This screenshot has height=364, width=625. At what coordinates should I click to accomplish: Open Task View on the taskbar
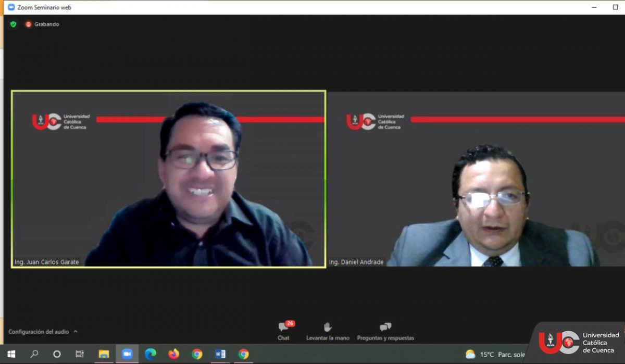tap(80, 354)
